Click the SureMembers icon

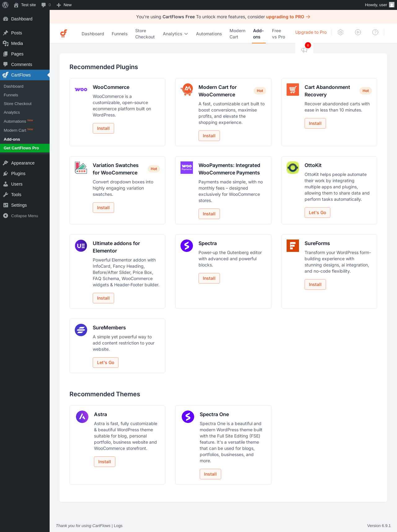(81, 330)
